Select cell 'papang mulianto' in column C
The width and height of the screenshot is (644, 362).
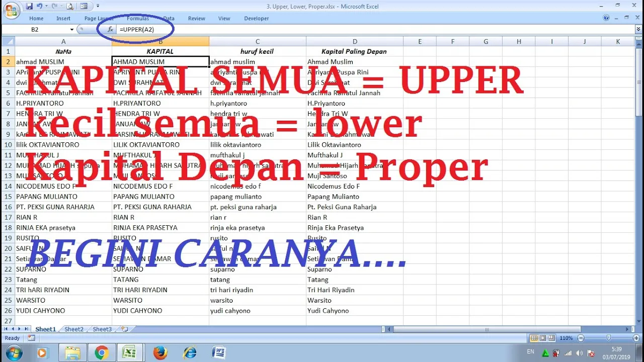pos(258,197)
